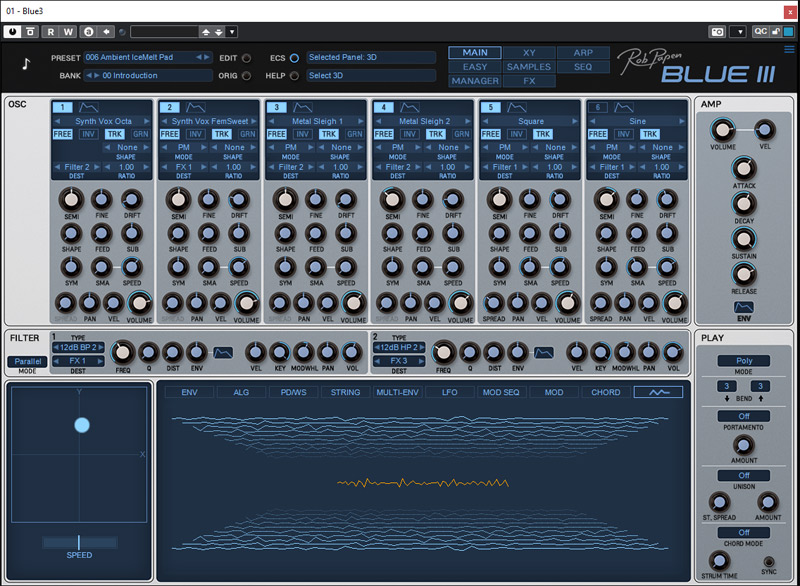Click the Parallel filter mode button
The width and height of the screenshot is (800, 586).
pyautogui.click(x=28, y=361)
